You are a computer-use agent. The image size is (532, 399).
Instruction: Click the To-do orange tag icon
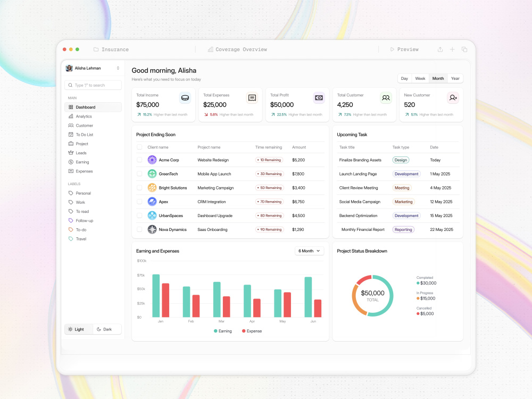[71, 230]
